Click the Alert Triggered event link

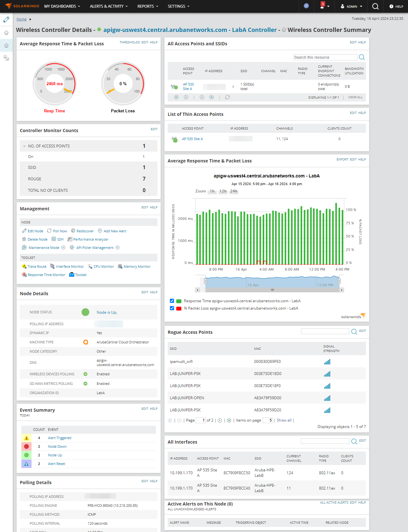pyautogui.click(x=60, y=438)
